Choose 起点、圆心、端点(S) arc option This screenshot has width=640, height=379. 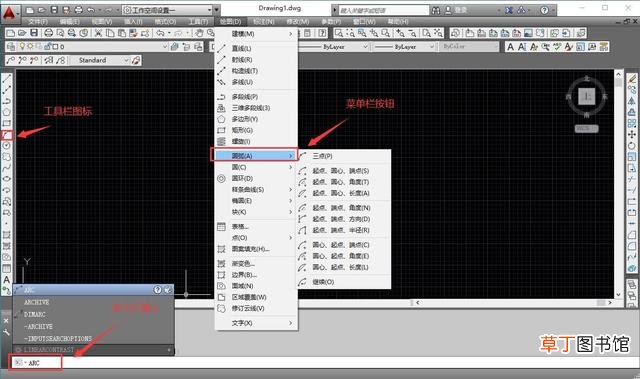(344, 171)
